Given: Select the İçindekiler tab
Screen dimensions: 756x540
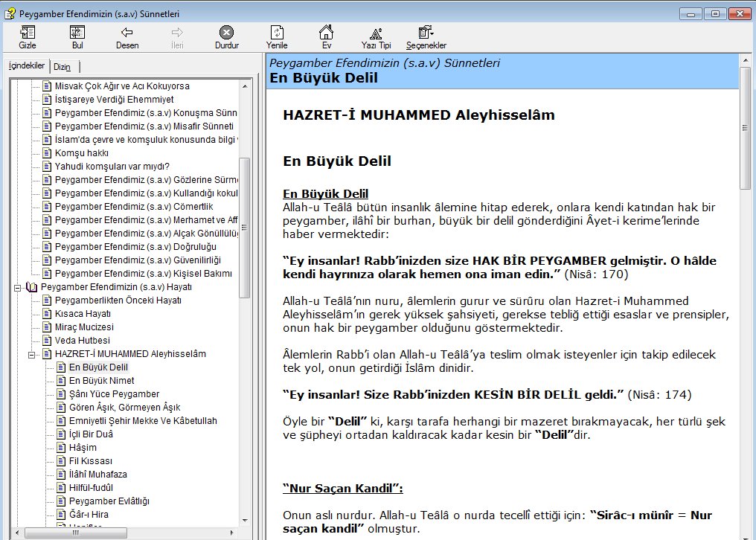Looking at the screenshot, I should click(26, 66).
